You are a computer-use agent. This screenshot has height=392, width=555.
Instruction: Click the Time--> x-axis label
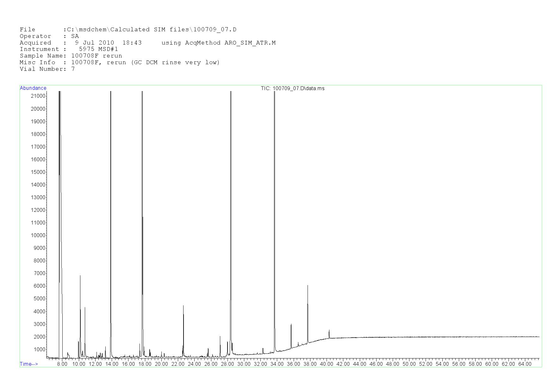coord(29,364)
